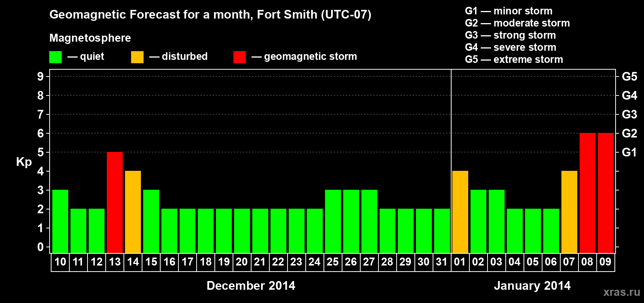Select the green bar for January 03
Image resolution: width=644 pixels, height=303 pixels.
pyautogui.click(x=497, y=222)
